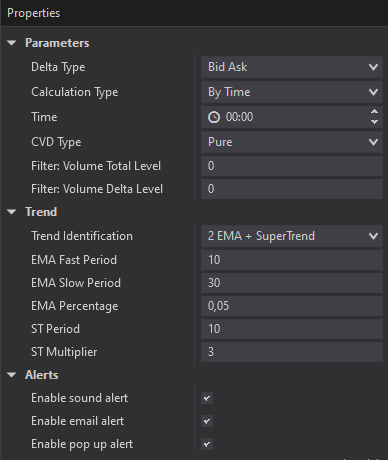This screenshot has height=460, width=388.
Task: Click the CVD Type label
Action: 56,142
